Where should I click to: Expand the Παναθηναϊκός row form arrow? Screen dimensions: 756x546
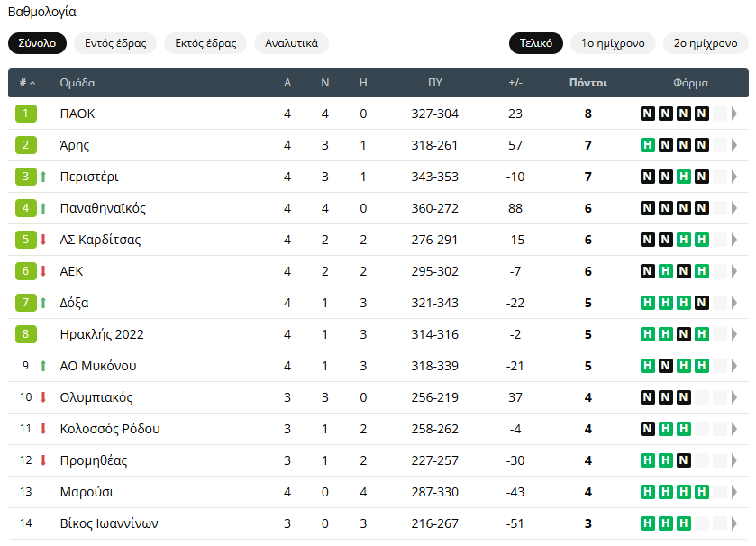click(x=734, y=208)
